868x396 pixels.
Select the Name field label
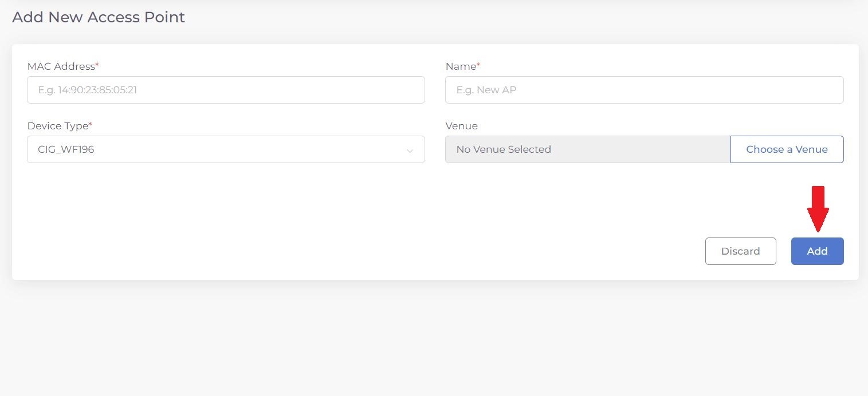tap(460, 66)
